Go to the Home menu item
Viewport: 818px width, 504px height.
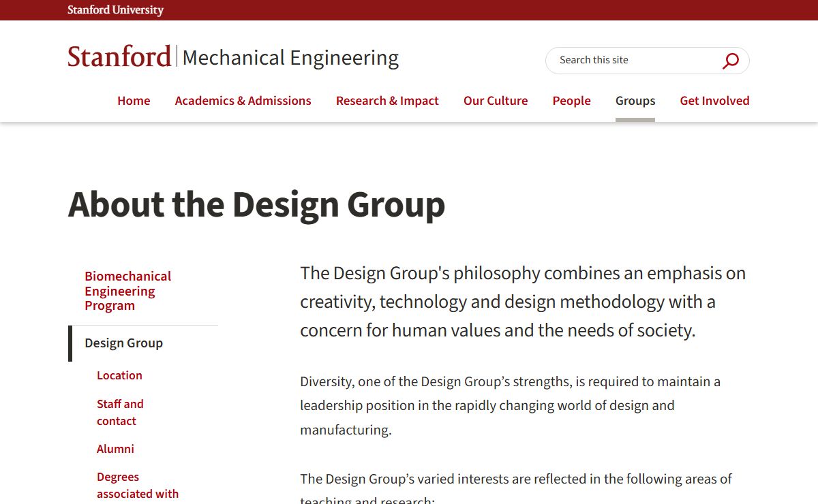tap(134, 101)
